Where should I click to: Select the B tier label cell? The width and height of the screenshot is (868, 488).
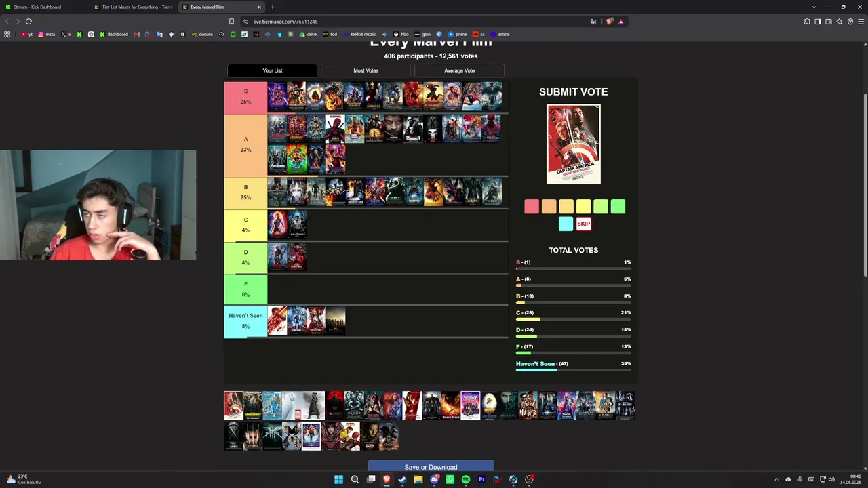coord(245,192)
